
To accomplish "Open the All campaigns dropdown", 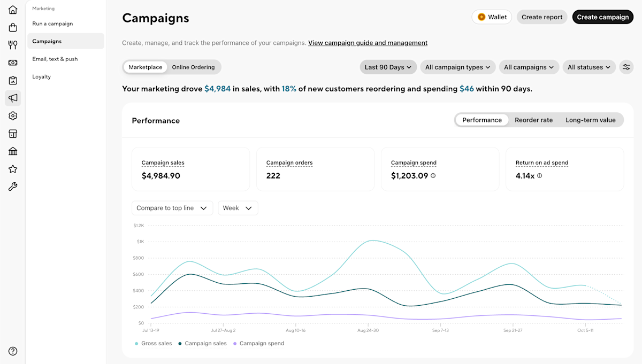I will 529,67.
